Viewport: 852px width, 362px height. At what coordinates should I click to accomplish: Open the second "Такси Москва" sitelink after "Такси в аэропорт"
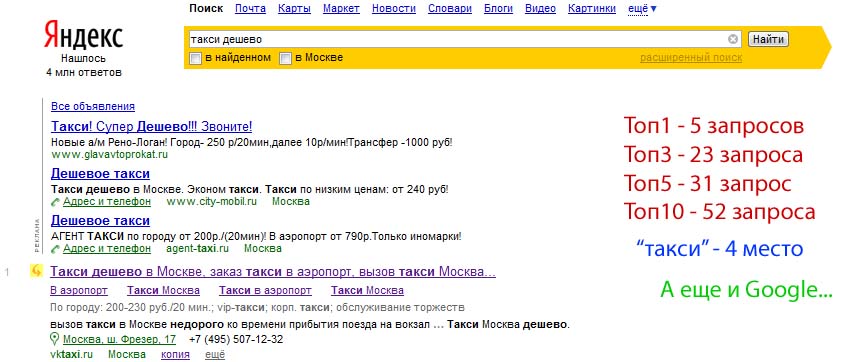click(x=367, y=291)
